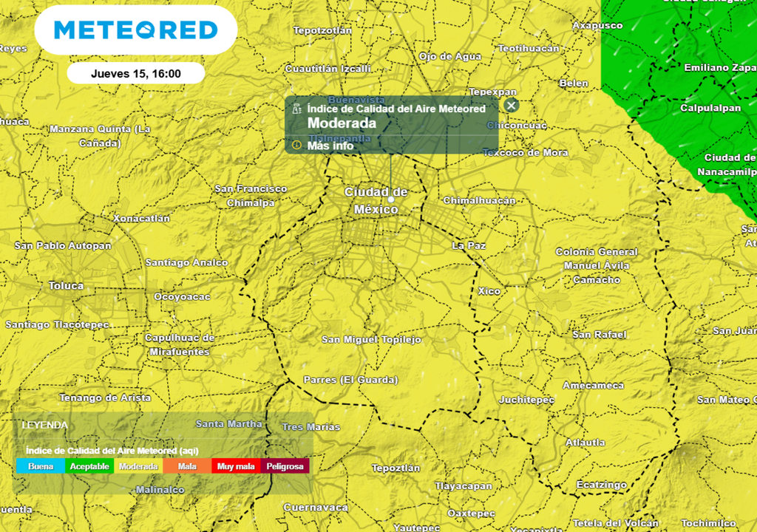Click the Manzana Quinta (La Cañada) label

coord(100,136)
